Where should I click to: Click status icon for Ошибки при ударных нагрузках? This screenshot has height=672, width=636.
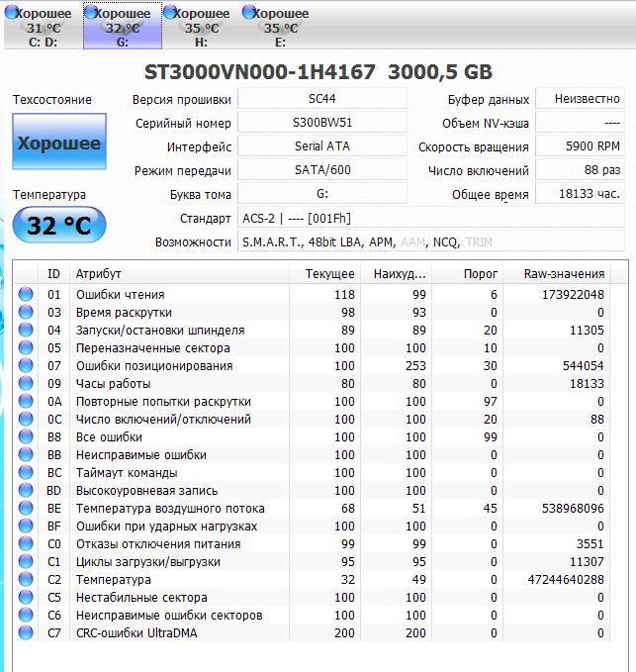coord(26,526)
